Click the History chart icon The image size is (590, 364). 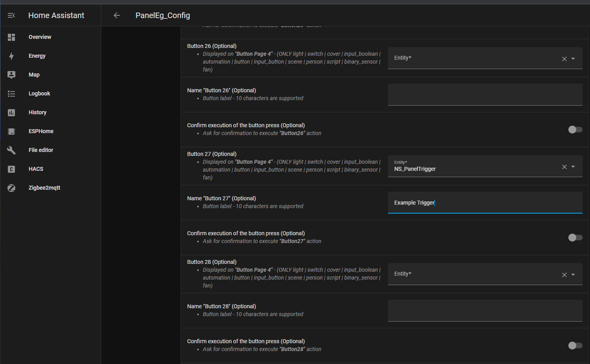(x=11, y=113)
